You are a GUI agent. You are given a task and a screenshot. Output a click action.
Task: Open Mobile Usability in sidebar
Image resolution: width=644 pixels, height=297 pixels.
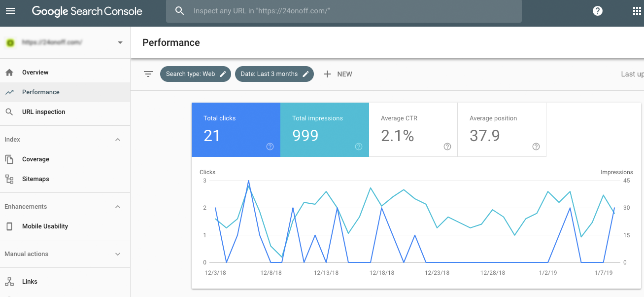click(x=65, y=226)
